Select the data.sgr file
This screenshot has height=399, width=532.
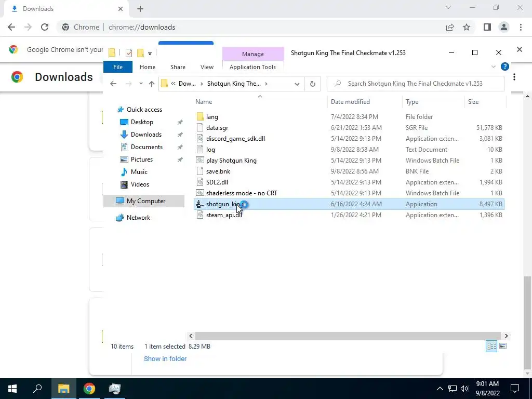(x=217, y=128)
